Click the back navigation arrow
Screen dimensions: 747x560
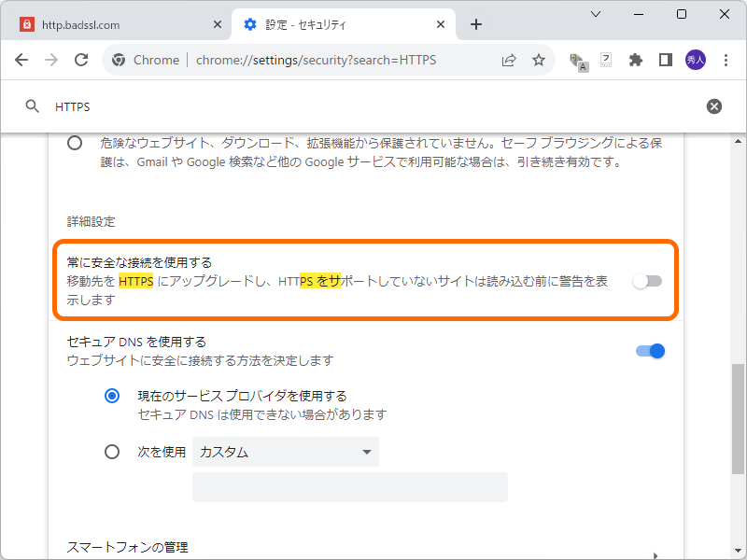pyautogui.click(x=21, y=59)
